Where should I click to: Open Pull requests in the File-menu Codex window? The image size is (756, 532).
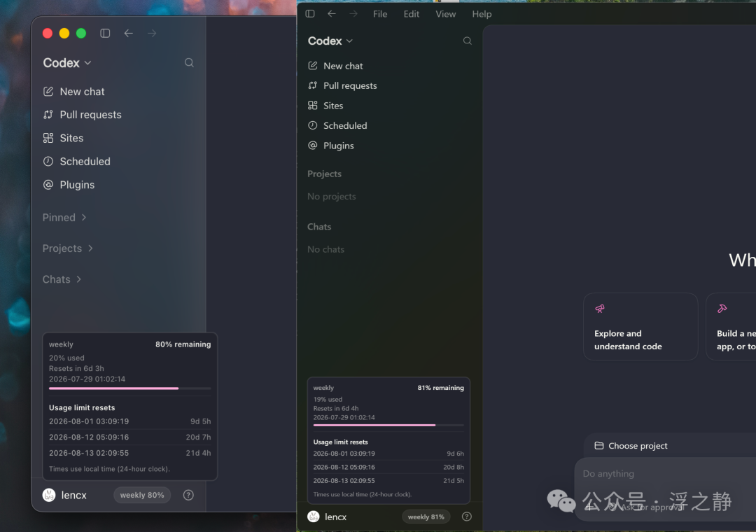click(x=342, y=85)
